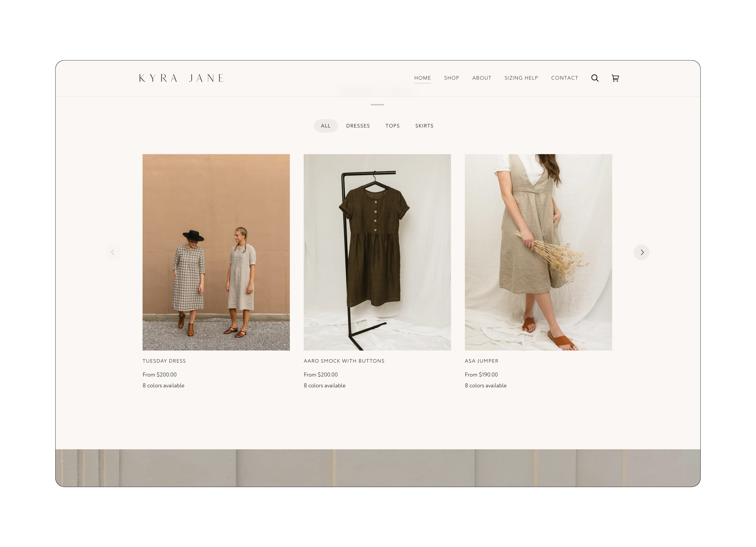756x547 pixels.
Task: Open the Tuesday Dress product photo
Action: pyautogui.click(x=216, y=252)
